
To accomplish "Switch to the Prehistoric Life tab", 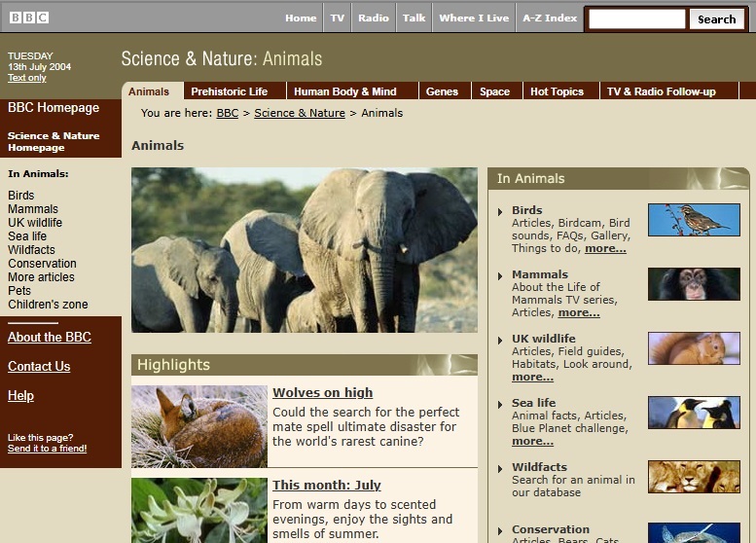I will 229,91.
